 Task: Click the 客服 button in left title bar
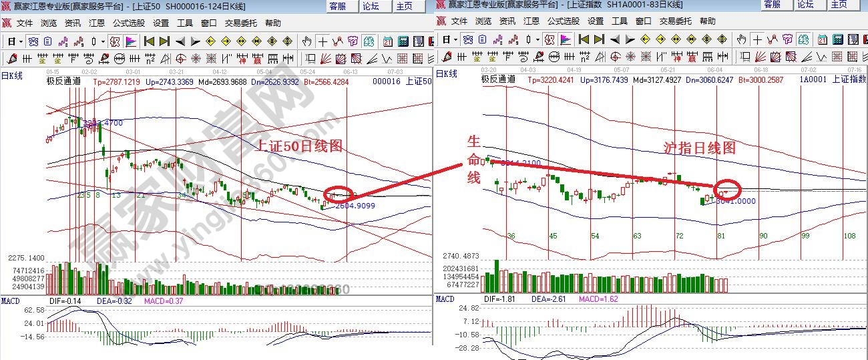coord(338,6)
